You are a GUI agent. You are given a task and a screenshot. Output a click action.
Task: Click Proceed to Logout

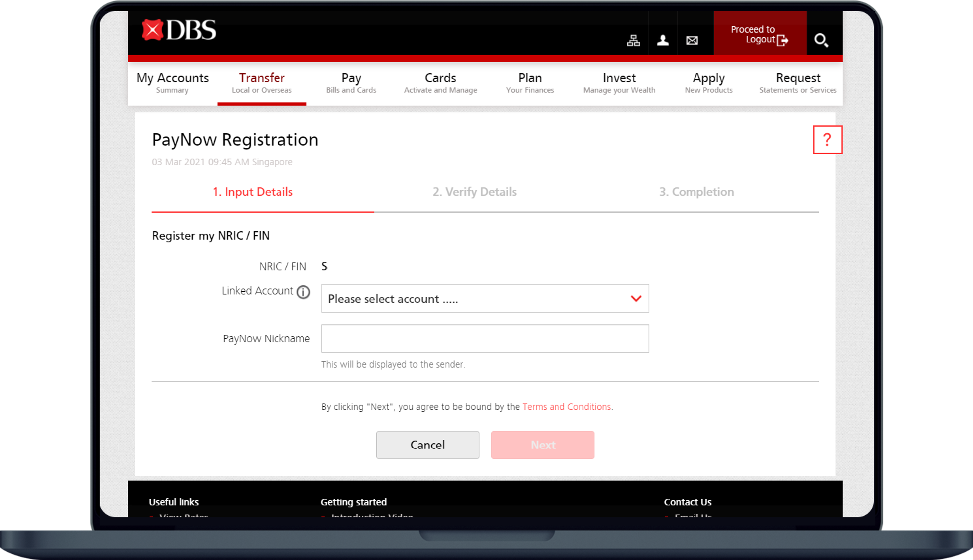(759, 34)
